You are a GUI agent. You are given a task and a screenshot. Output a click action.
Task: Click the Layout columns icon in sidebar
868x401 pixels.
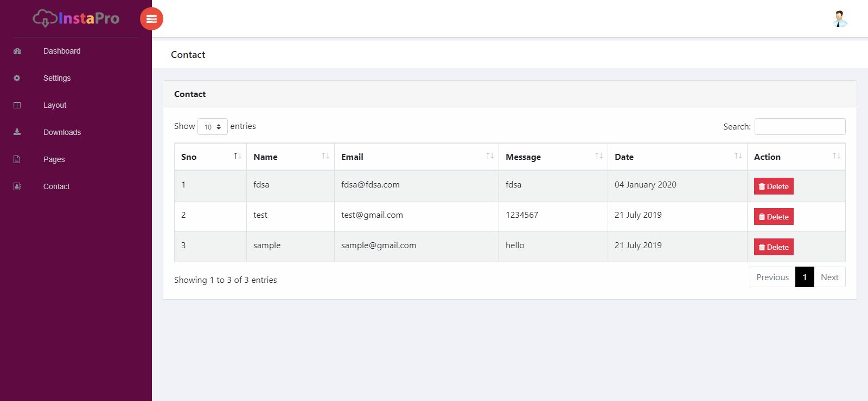17,105
